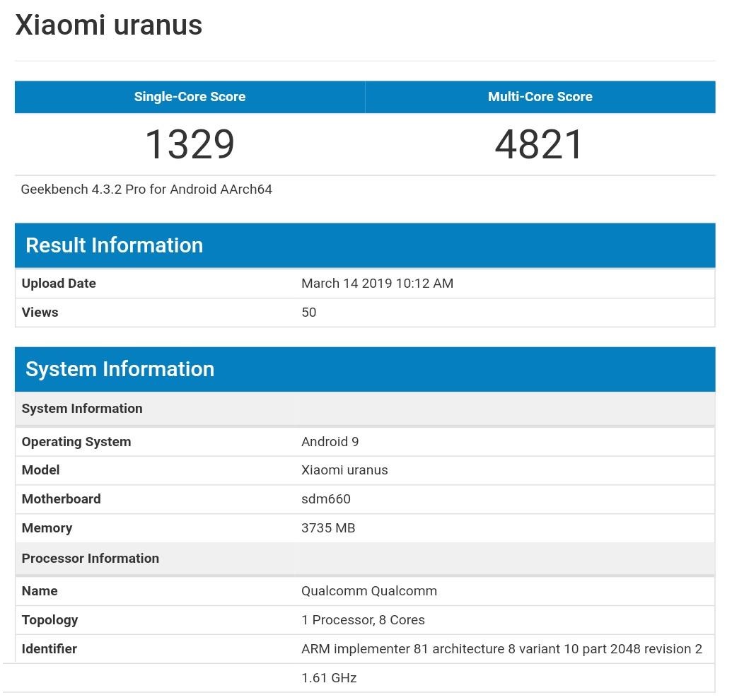Click the Views count value 50

pos(308,312)
